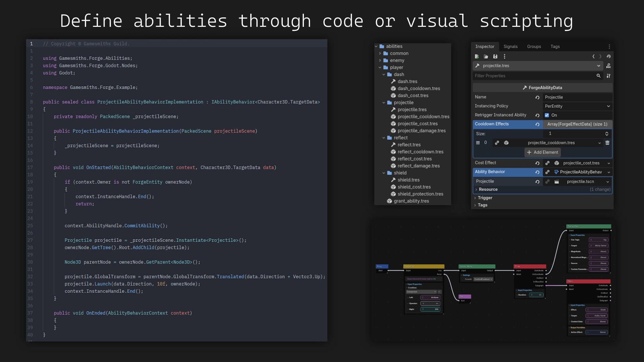The height and width of the screenshot is (362, 644).
Task: Revert the Cost Effect property
Action: pyautogui.click(x=537, y=163)
